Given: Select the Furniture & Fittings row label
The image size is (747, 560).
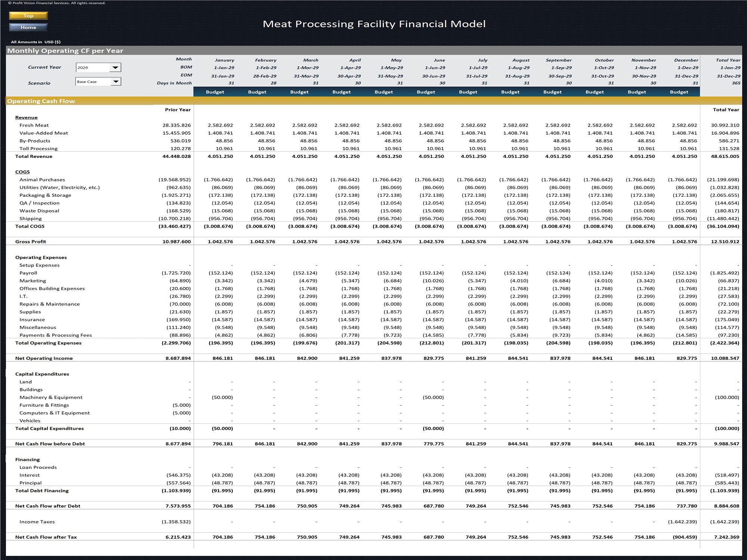Looking at the screenshot, I should (x=44, y=405).
